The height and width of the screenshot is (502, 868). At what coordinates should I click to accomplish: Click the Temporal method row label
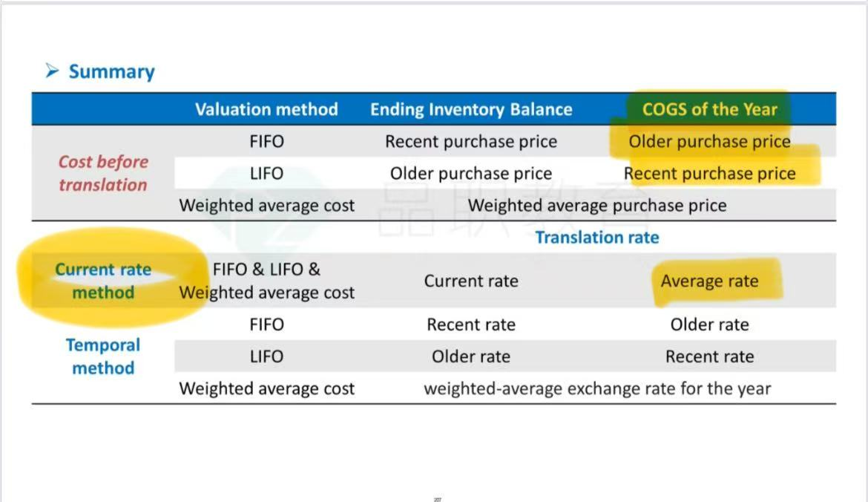tap(104, 356)
